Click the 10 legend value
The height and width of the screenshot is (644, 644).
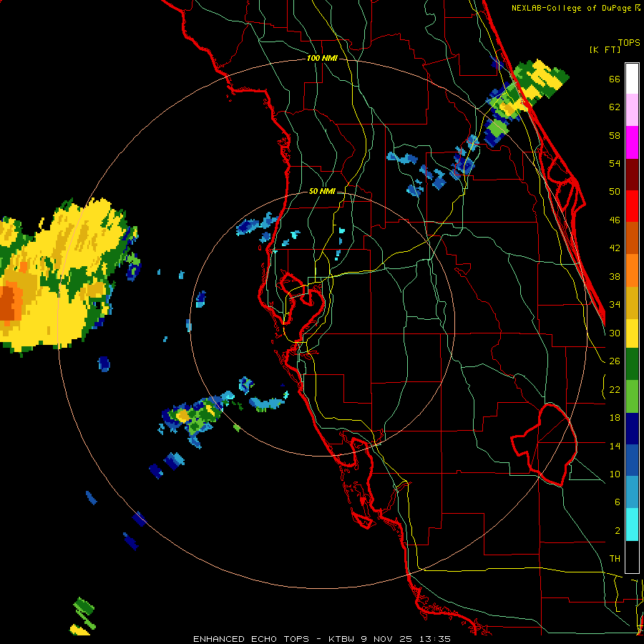(x=615, y=474)
